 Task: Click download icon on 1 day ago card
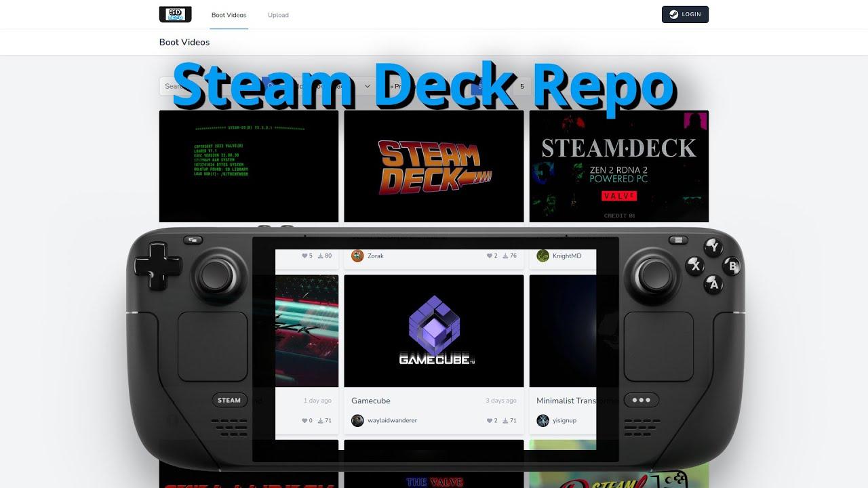[320, 421]
